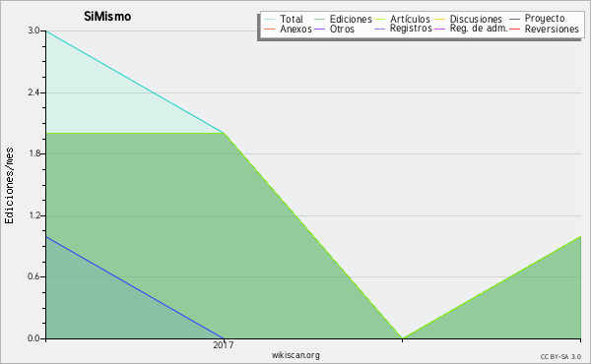Click the Anexos legend label
Viewport: 591px width, 364px height.
pos(295,29)
